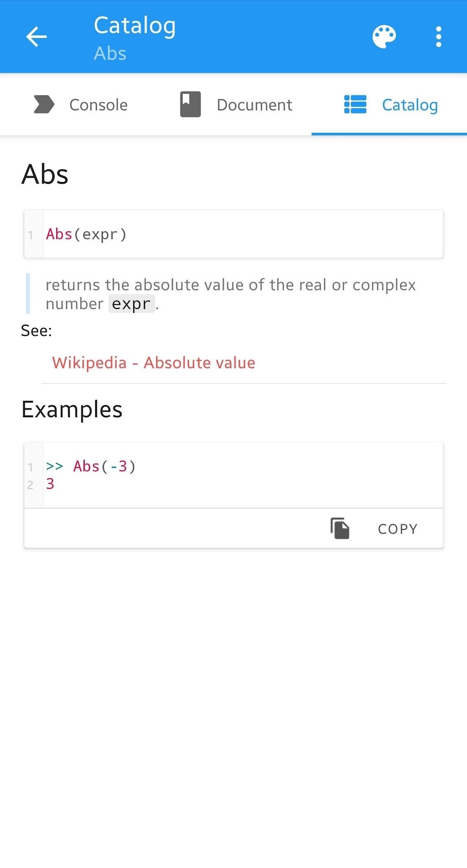Click the Examples section heading
The width and height of the screenshot is (467, 868).
click(72, 409)
